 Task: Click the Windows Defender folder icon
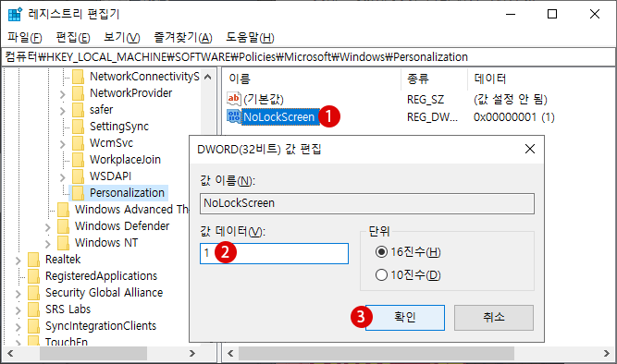tap(63, 226)
